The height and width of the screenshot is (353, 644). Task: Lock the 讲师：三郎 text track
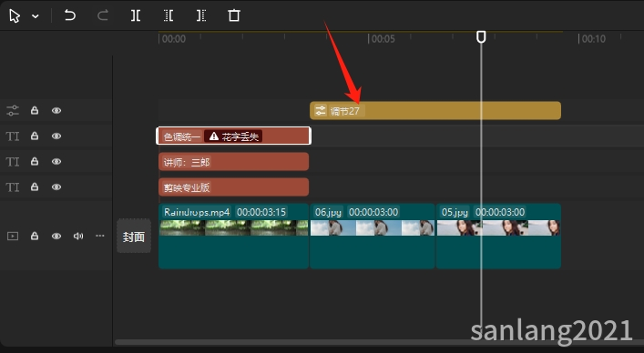click(x=35, y=161)
